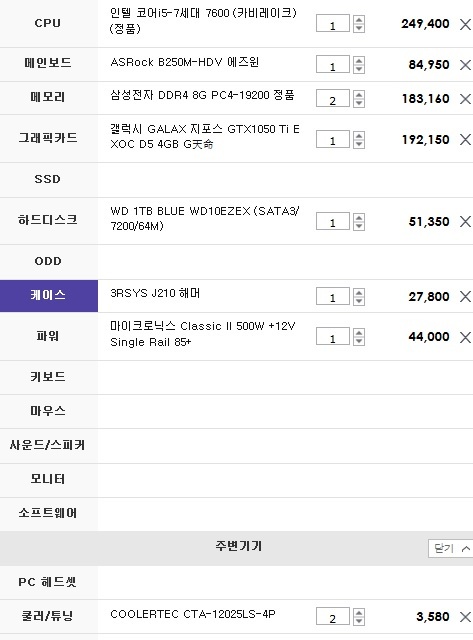Decrease the cooler quantity with down arrow
The height and width of the screenshot is (640, 473).
point(359,621)
